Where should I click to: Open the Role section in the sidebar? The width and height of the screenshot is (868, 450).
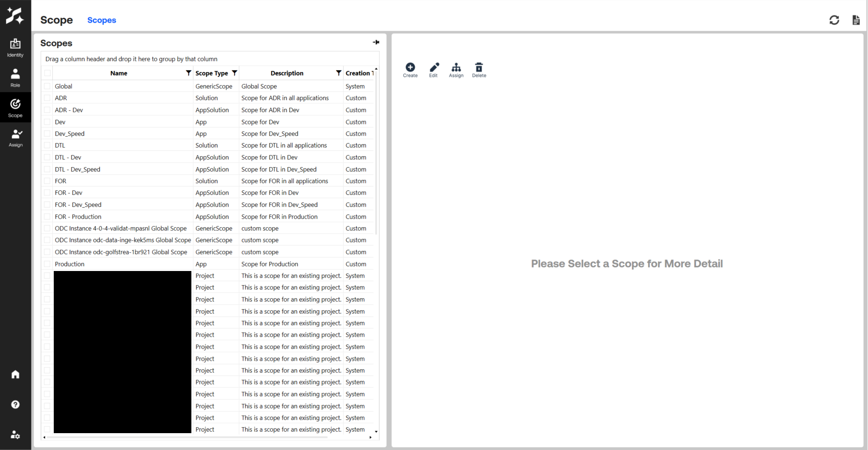point(15,78)
